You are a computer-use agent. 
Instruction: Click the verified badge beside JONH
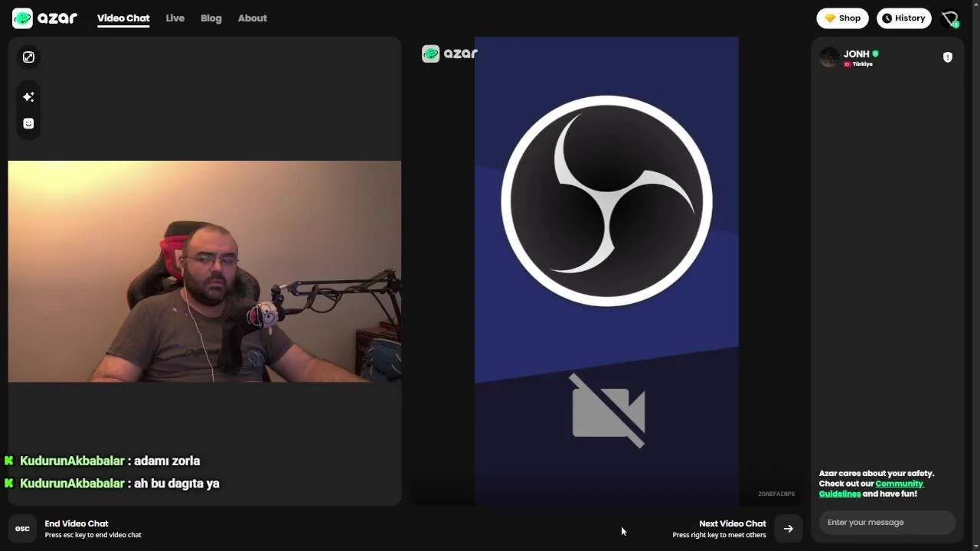875,54
